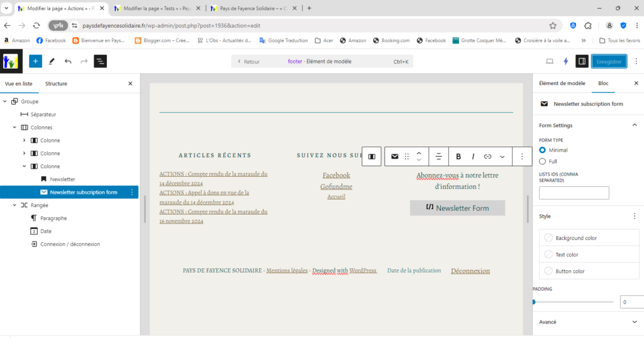Screen dimensions: 644x338
Task: Collapse the Groupe tree item
Action: [5, 101]
